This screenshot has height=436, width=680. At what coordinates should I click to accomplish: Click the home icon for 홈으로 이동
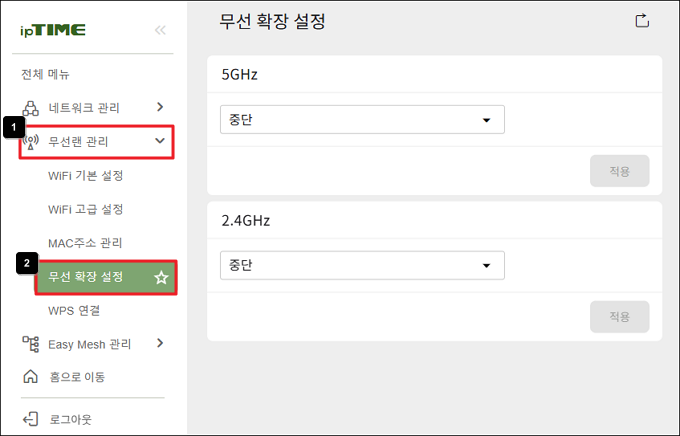30,377
